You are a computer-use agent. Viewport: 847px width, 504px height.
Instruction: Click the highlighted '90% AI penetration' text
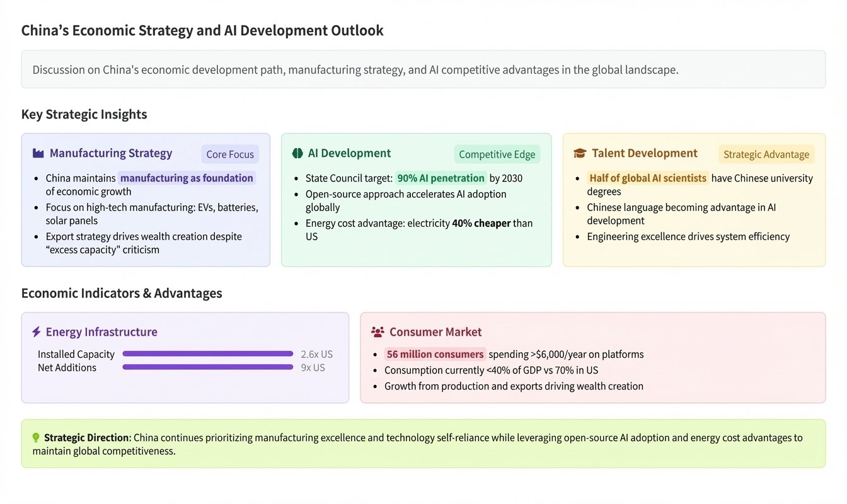tap(441, 178)
